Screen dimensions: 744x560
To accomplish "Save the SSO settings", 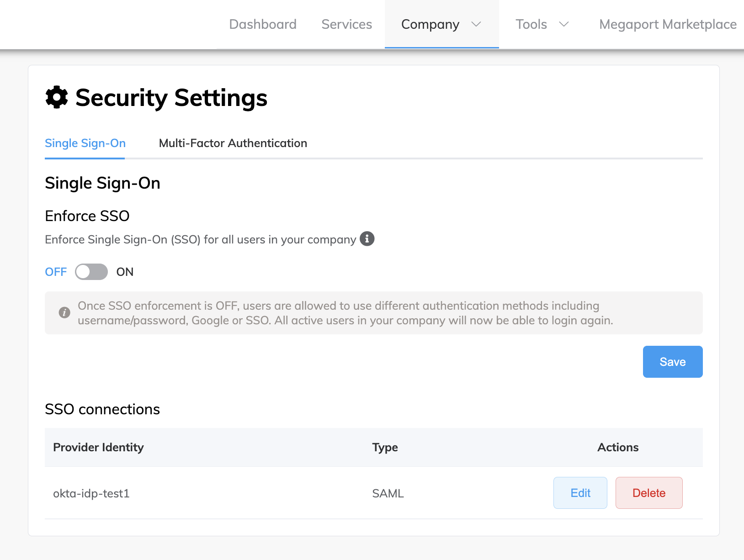I will click(x=673, y=362).
